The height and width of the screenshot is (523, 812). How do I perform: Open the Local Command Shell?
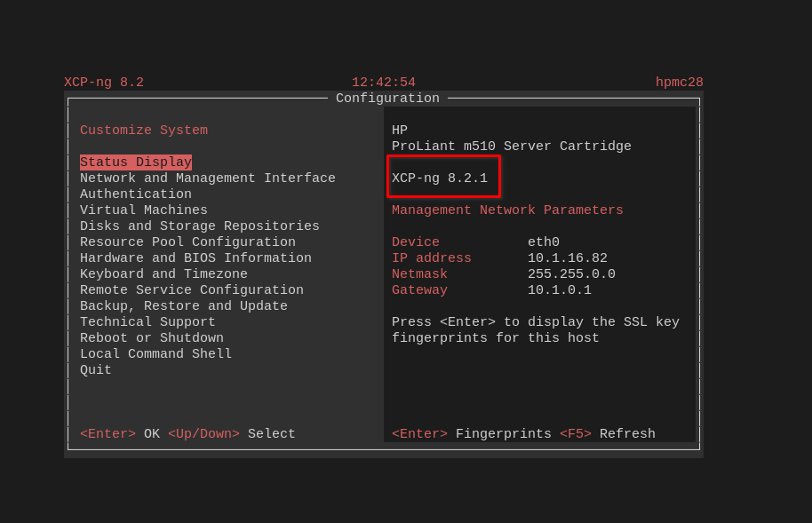[x=155, y=354]
